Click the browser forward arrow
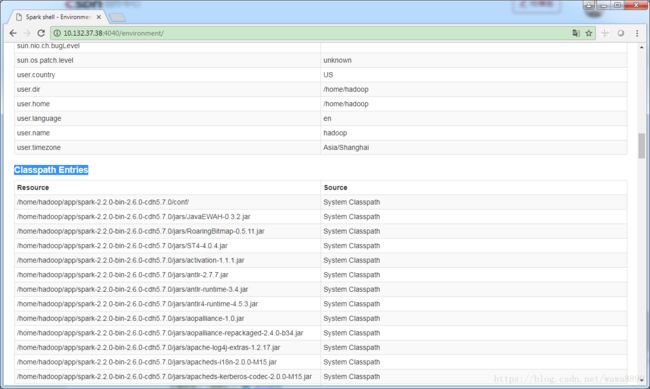This screenshot has width=650, height=389. tap(27, 33)
